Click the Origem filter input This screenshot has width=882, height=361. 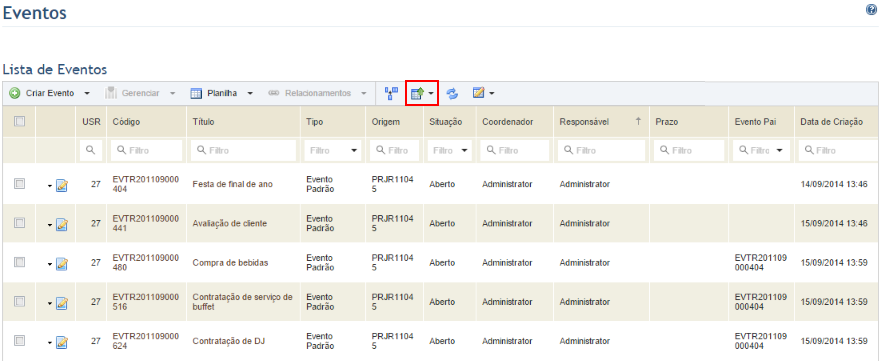pos(394,151)
